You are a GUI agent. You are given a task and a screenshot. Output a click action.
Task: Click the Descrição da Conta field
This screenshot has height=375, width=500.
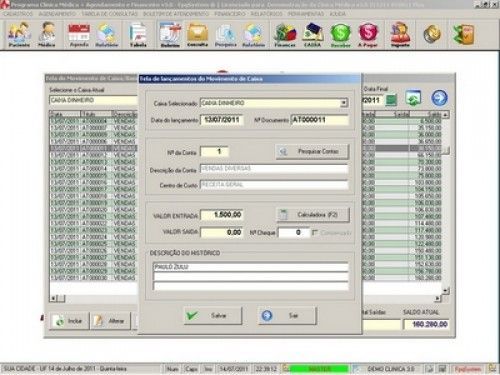click(274, 169)
